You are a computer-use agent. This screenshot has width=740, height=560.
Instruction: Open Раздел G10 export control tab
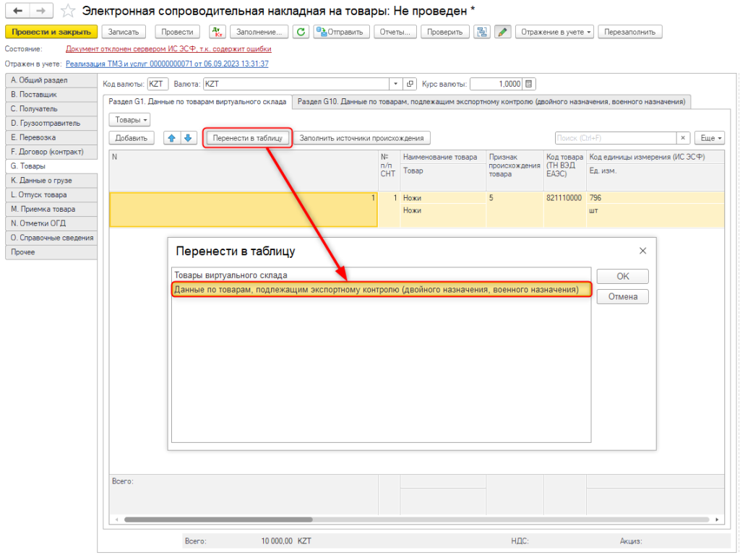point(491,101)
